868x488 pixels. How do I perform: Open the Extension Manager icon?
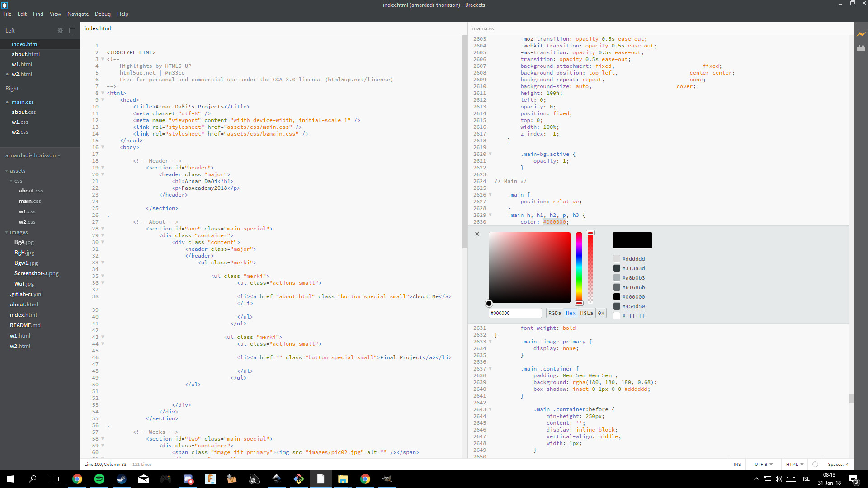pyautogui.click(x=861, y=48)
